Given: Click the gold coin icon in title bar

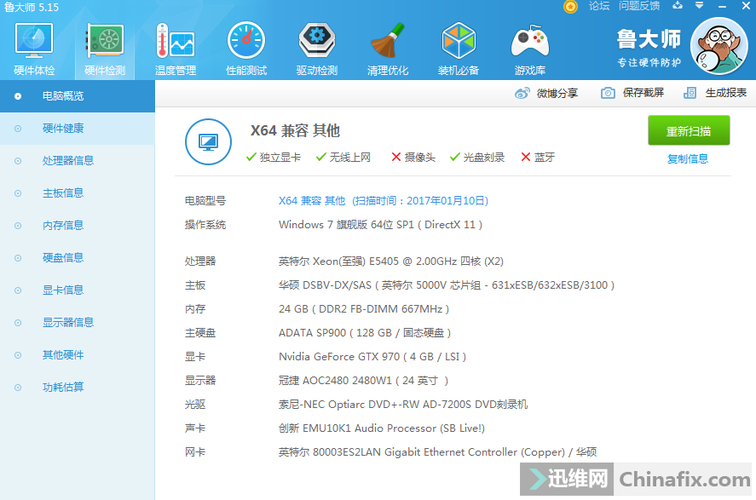Looking at the screenshot, I should (570, 6).
